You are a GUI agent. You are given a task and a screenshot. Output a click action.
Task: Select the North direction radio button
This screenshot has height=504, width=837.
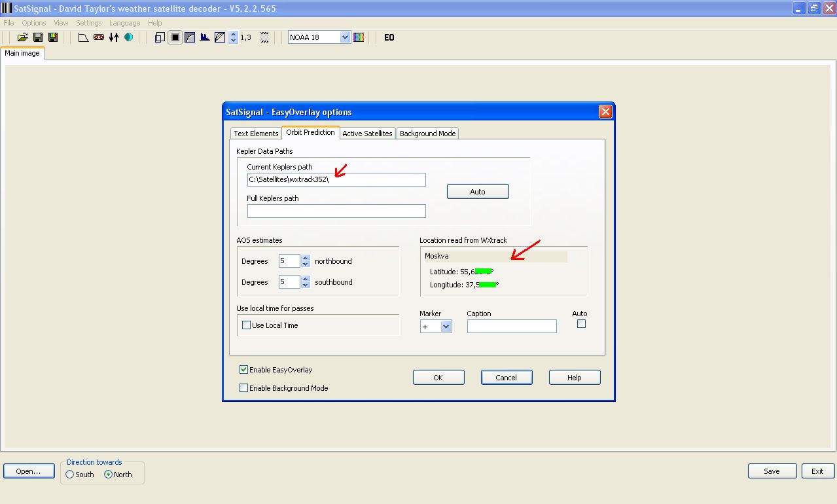[108, 475]
